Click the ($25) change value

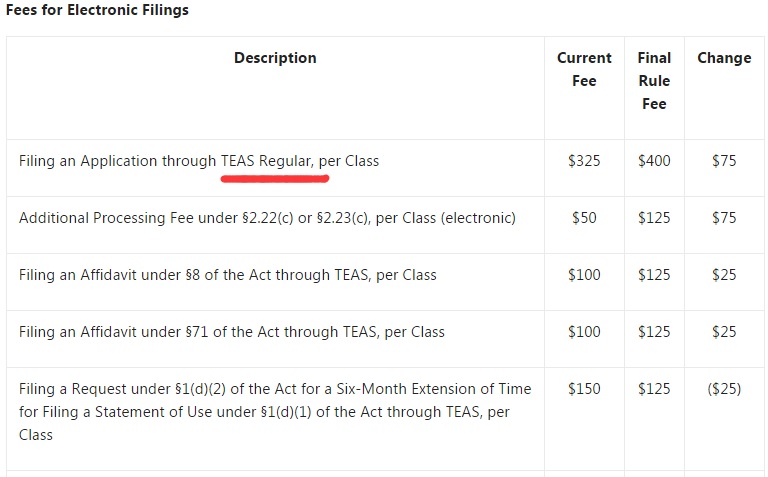[x=724, y=388]
